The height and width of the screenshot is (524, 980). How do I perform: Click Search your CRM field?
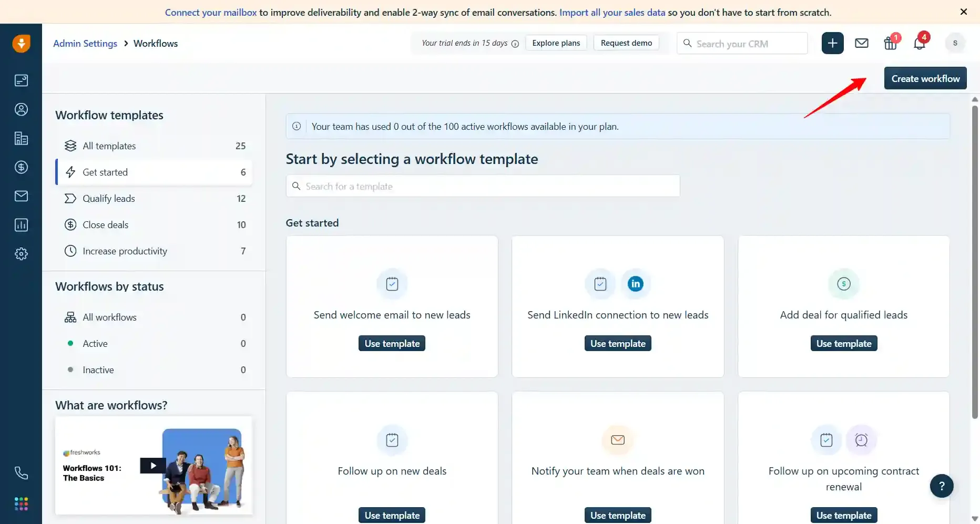742,44
